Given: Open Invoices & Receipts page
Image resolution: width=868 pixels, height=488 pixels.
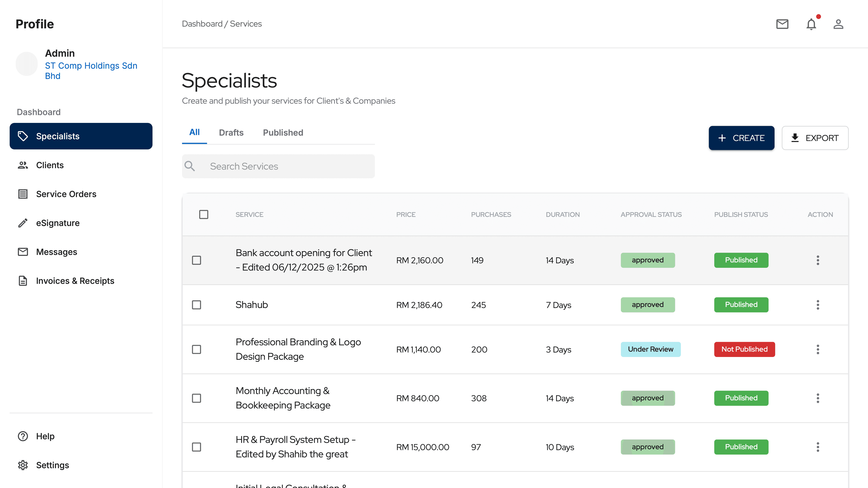Looking at the screenshot, I should (x=75, y=281).
